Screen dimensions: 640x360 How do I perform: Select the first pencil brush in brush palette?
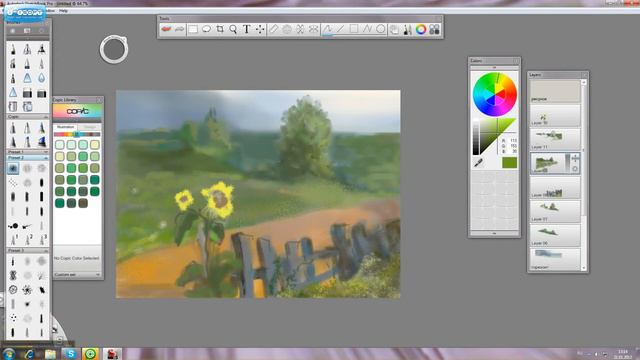[13, 49]
